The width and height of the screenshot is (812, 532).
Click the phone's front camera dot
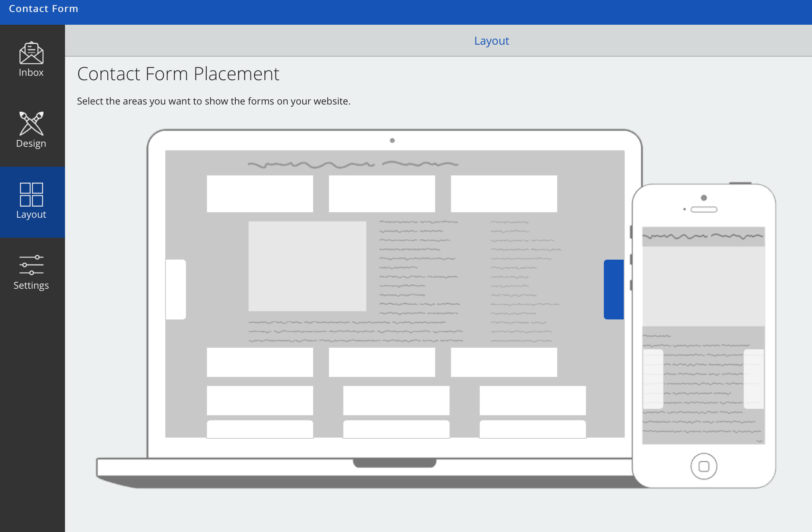point(704,198)
